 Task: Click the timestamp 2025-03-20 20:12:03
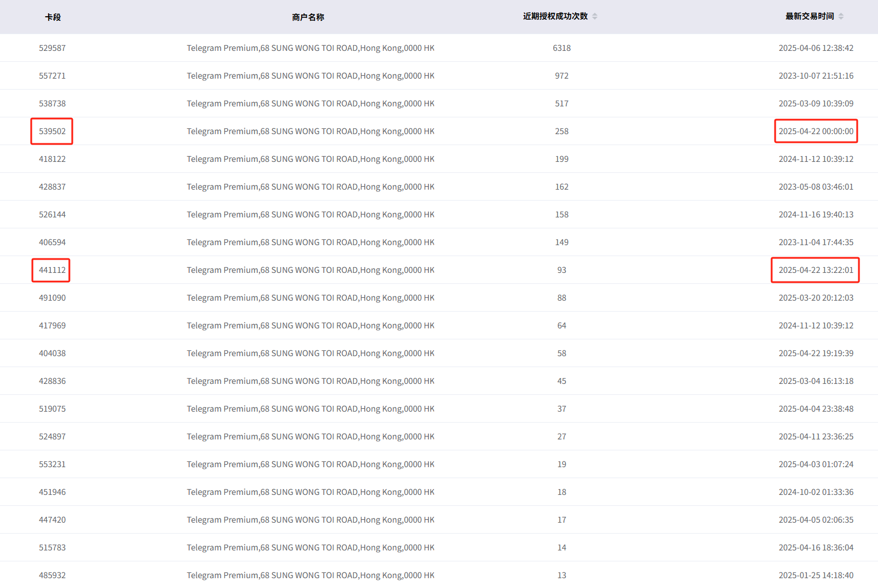[x=816, y=298]
